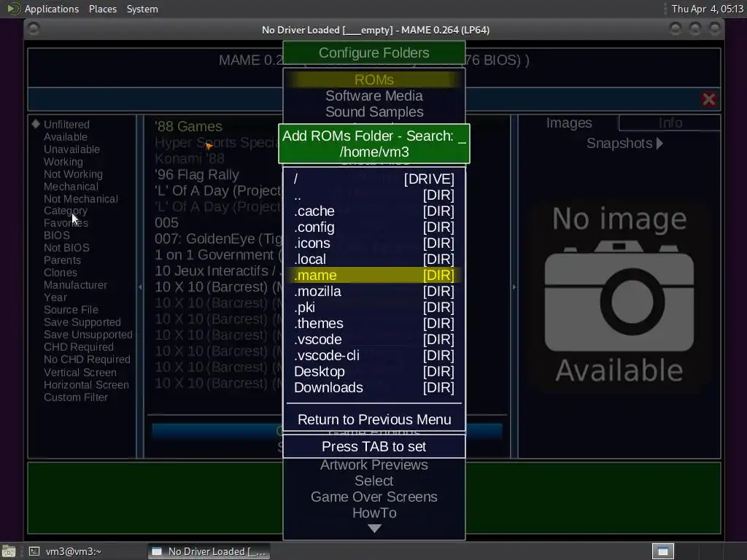Open the .vscode directory
747x560 pixels.
pyautogui.click(x=374, y=340)
